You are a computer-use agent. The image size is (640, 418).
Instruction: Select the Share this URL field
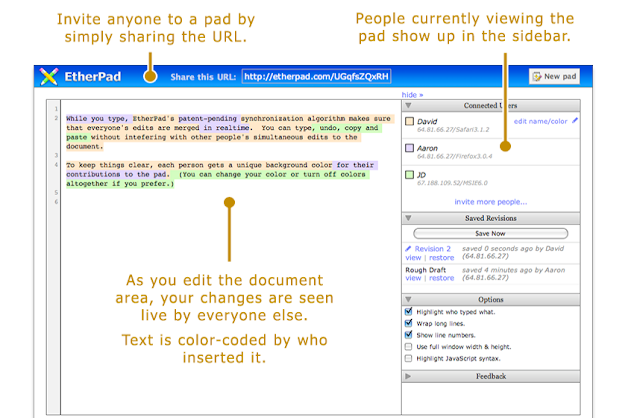(x=316, y=76)
